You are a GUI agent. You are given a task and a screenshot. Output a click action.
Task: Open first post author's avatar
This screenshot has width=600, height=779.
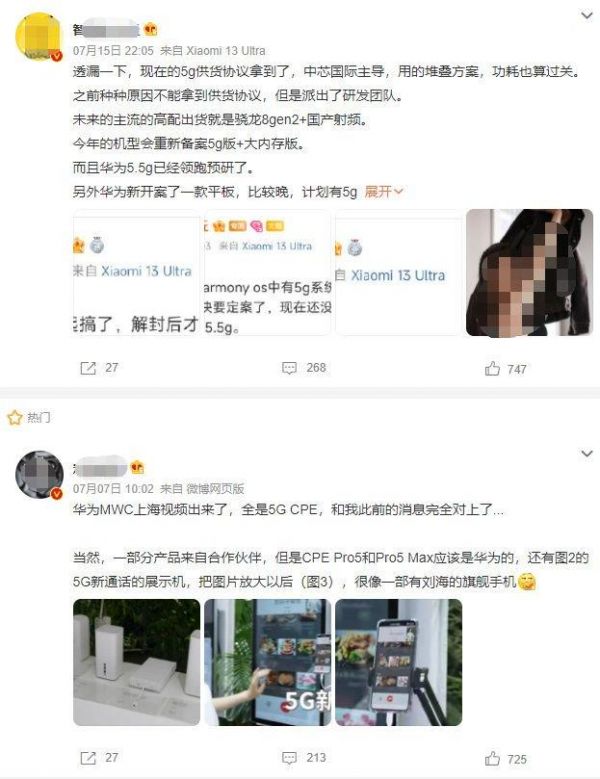point(40,37)
